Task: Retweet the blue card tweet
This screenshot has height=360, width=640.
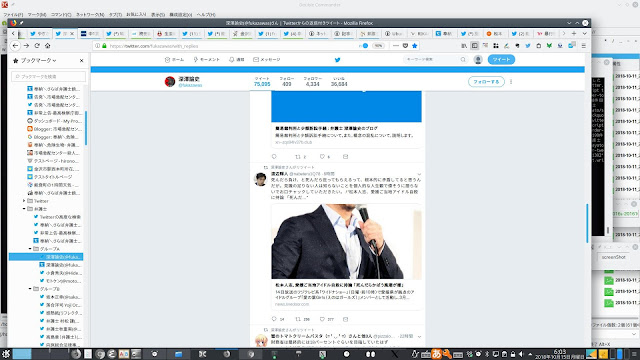Action: (298, 157)
